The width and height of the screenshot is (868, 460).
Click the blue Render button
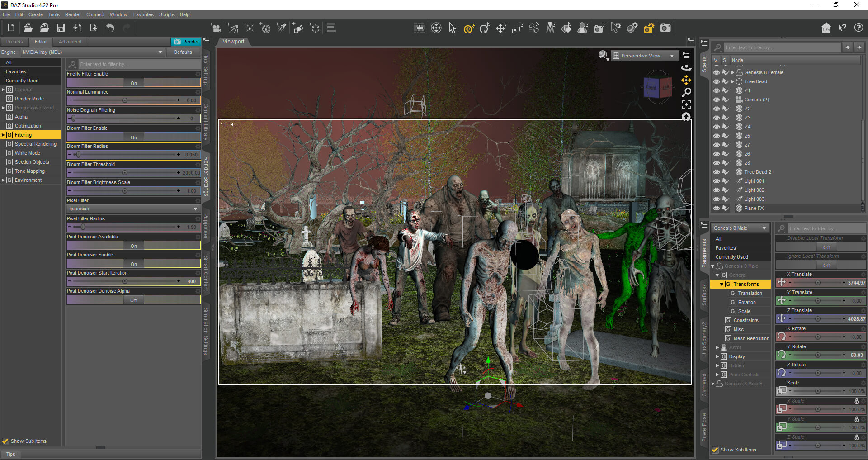point(186,42)
